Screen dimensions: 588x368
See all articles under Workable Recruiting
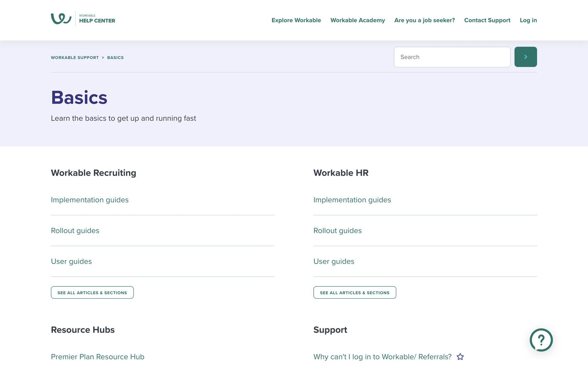click(92, 293)
